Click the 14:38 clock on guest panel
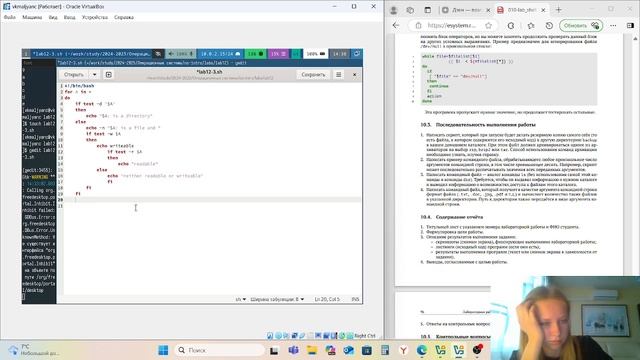This screenshot has height=360, width=640. [x=339, y=53]
